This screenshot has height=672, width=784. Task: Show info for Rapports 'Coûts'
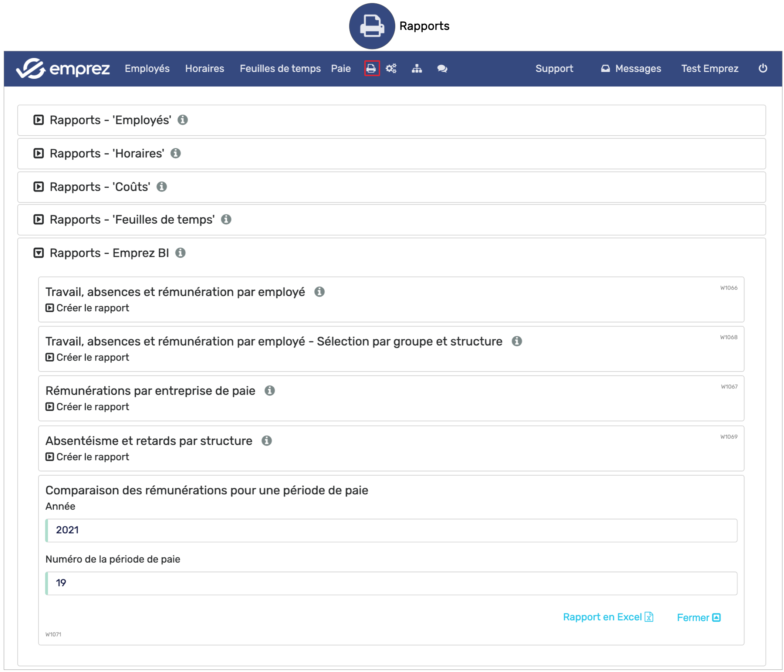(162, 187)
